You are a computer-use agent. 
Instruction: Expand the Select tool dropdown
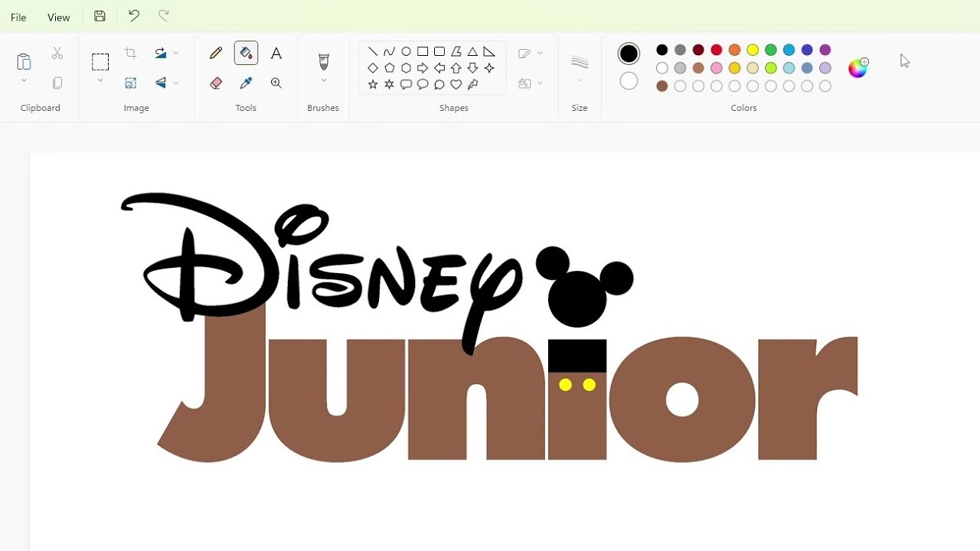coord(100,80)
